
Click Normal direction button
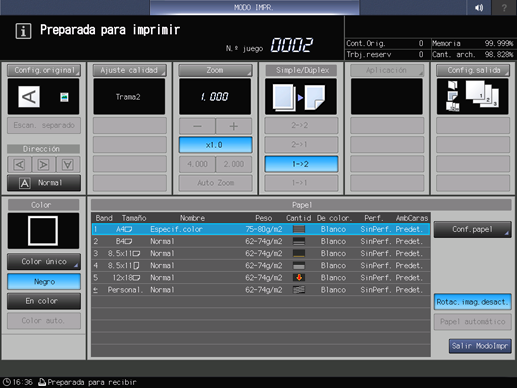[44, 183]
